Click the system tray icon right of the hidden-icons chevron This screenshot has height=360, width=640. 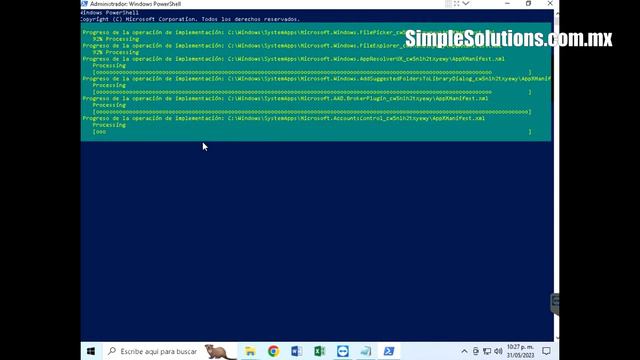pos(476,351)
